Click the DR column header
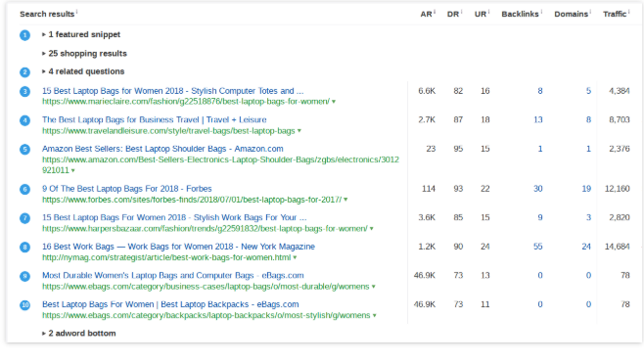 click(453, 14)
